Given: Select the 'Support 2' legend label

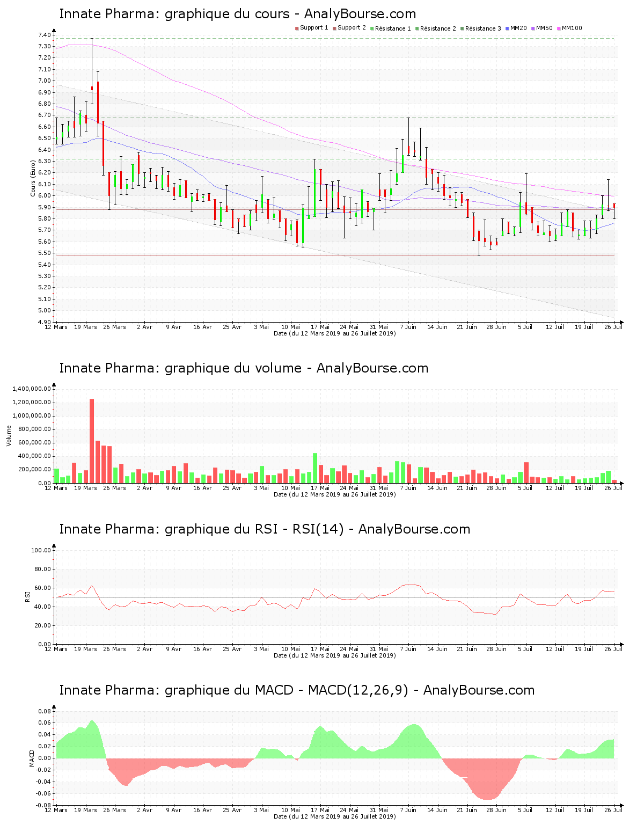Looking at the screenshot, I should [x=352, y=28].
